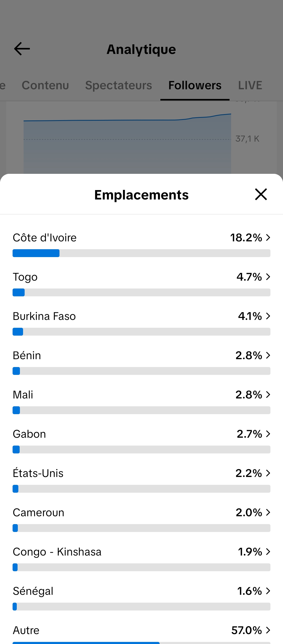This screenshot has width=283, height=644.
Task: Open the LIVE tab
Action: point(250,85)
